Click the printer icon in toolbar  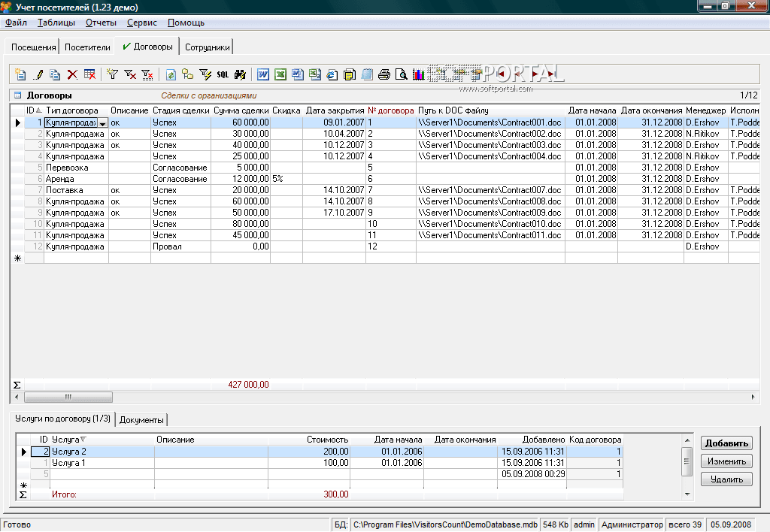pyautogui.click(x=384, y=74)
